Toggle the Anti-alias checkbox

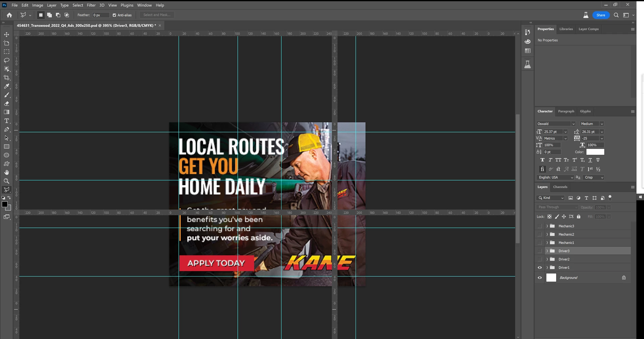pyautogui.click(x=114, y=15)
